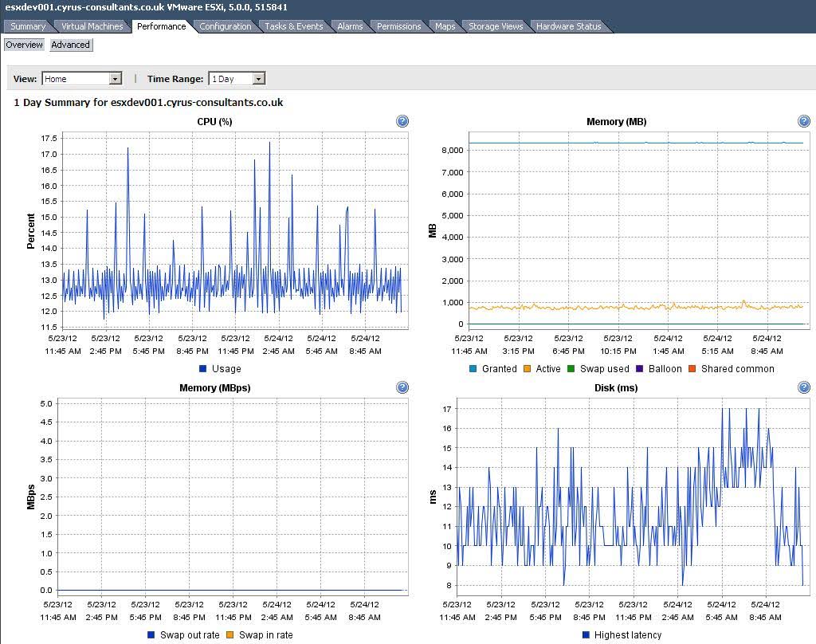The image size is (816, 644).
Task: Switch to Advanced performance view
Action: point(71,45)
